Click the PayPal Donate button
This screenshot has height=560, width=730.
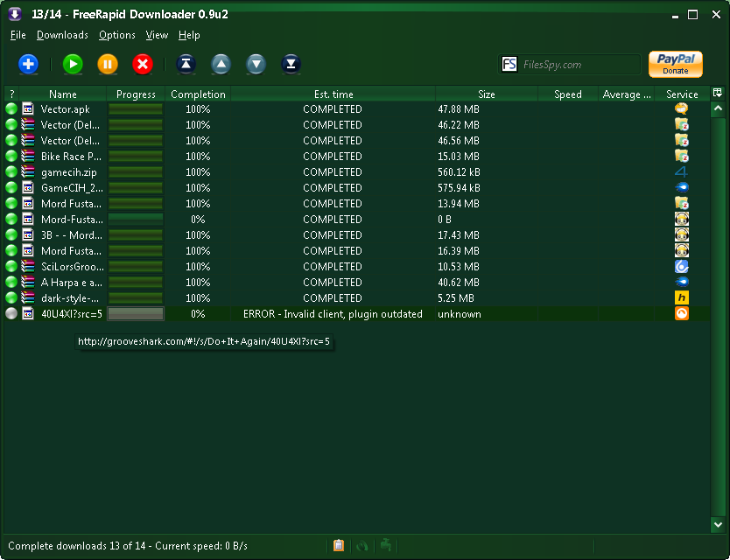675,64
